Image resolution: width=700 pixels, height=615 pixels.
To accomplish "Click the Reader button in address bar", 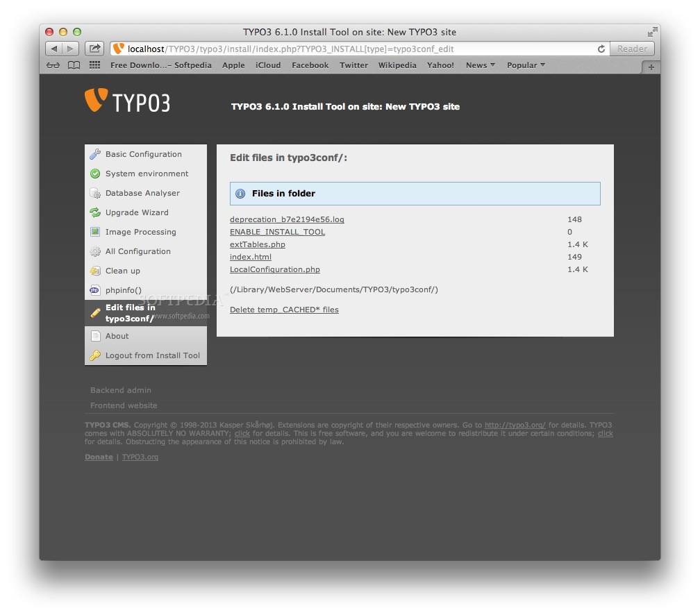I will click(632, 49).
